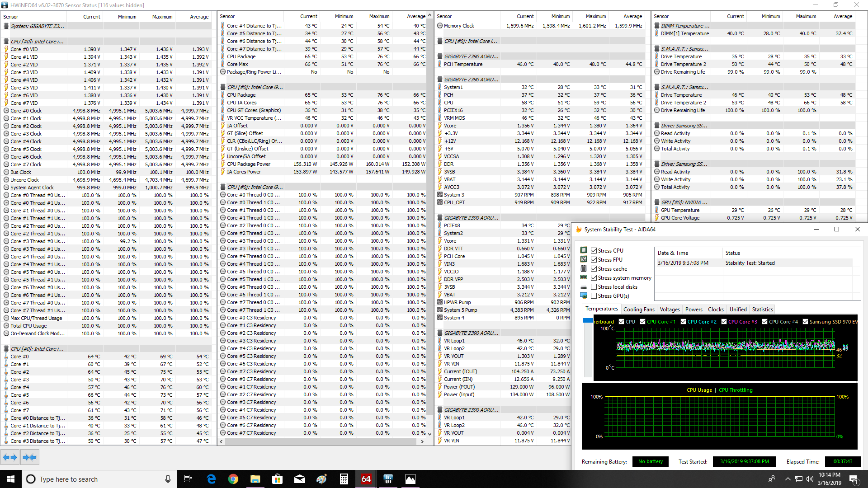The width and height of the screenshot is (868, 488).
Task: Click the percent chip icon beside Stress FPU
Action: point(584,259)
